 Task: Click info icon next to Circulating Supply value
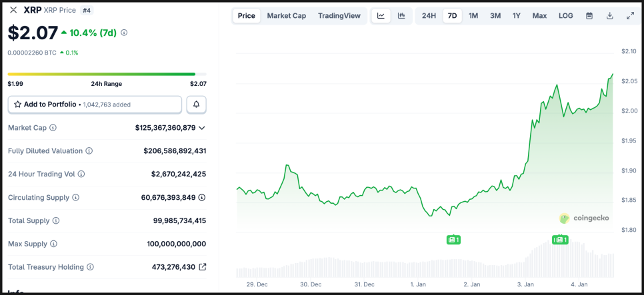[x=202, y=197]
